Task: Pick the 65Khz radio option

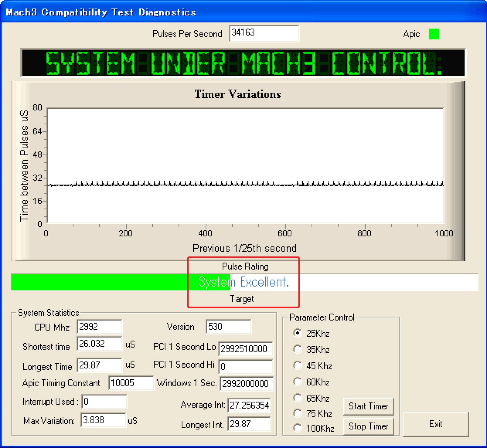Action: [x=297, y=398]
